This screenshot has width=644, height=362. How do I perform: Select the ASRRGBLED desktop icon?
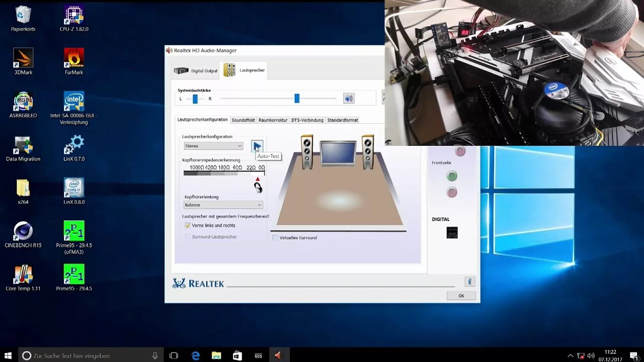pos(23,101)
